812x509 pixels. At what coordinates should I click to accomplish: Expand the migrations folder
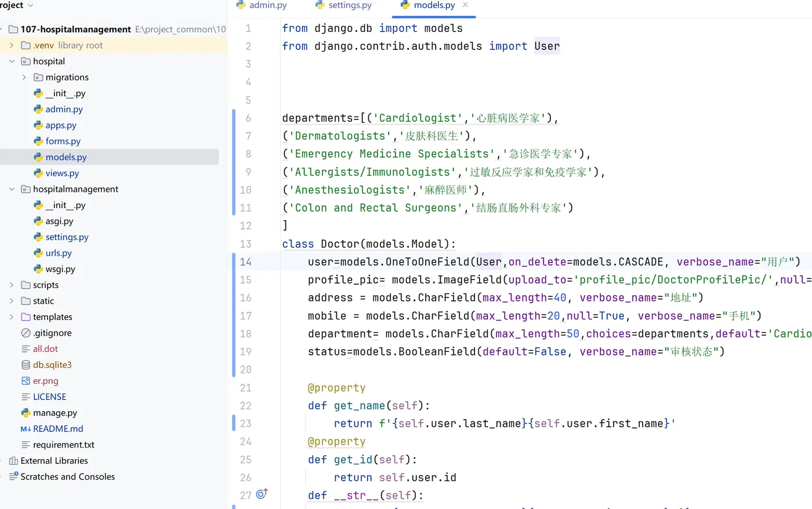[24, 77]
